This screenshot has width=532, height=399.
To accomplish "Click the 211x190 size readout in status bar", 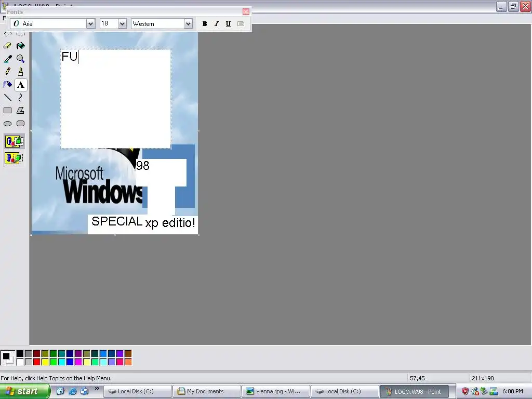I will point(483,378).
